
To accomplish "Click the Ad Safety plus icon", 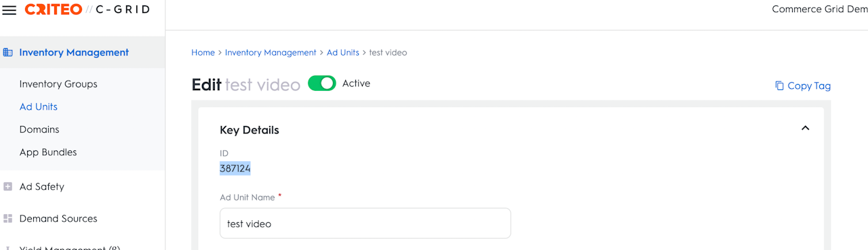I will point(8,187).
